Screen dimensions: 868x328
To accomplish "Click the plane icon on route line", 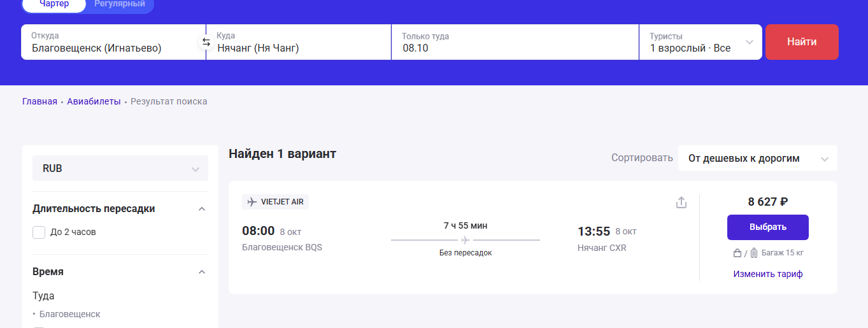I will point(465,240).
